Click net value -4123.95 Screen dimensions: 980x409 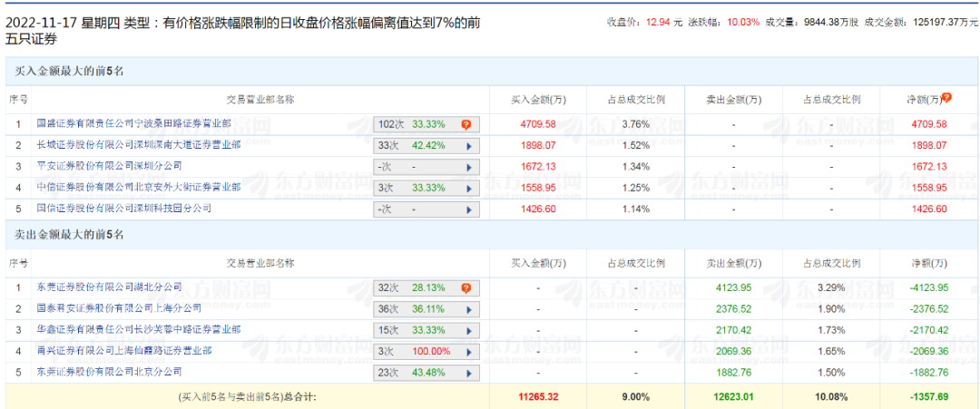[x=928, y=287]
